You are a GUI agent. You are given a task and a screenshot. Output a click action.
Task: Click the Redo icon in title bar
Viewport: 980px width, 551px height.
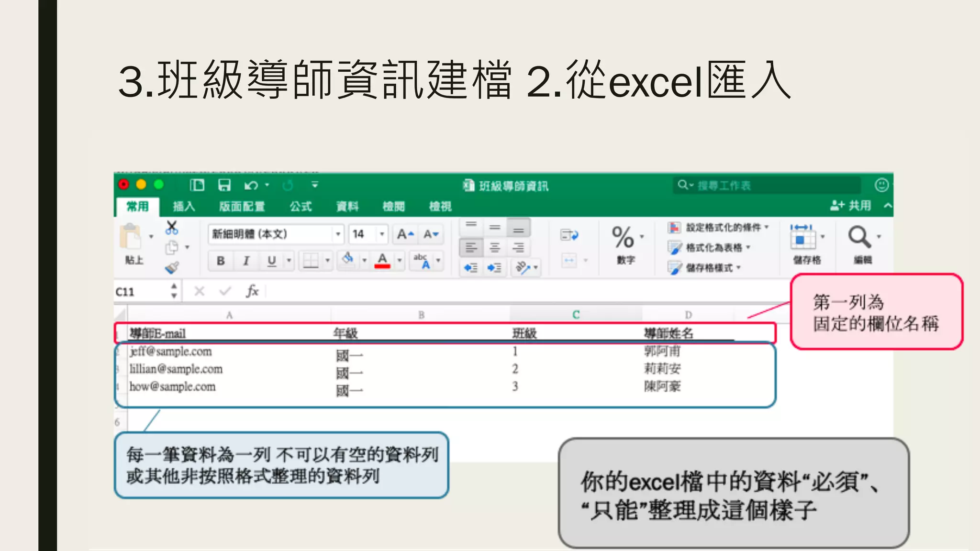tap(288, 185)
